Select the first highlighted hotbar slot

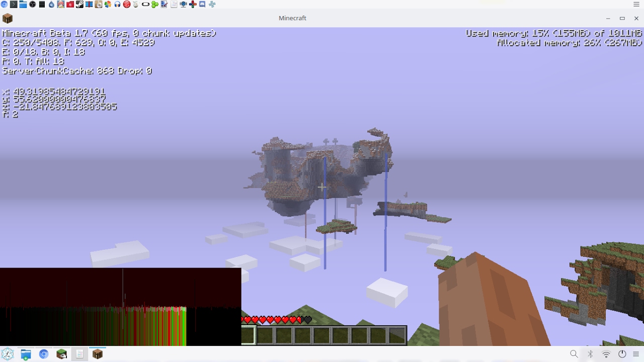249,335
